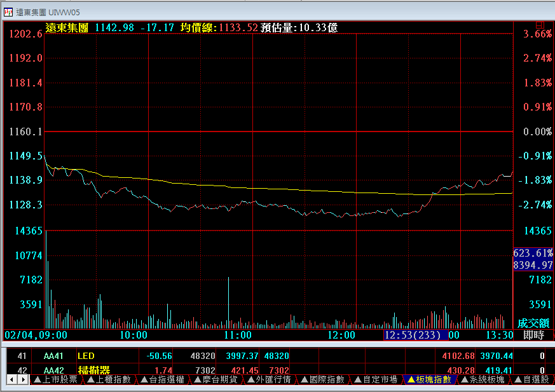Click the 13:30 time axis label

[500, 335]
